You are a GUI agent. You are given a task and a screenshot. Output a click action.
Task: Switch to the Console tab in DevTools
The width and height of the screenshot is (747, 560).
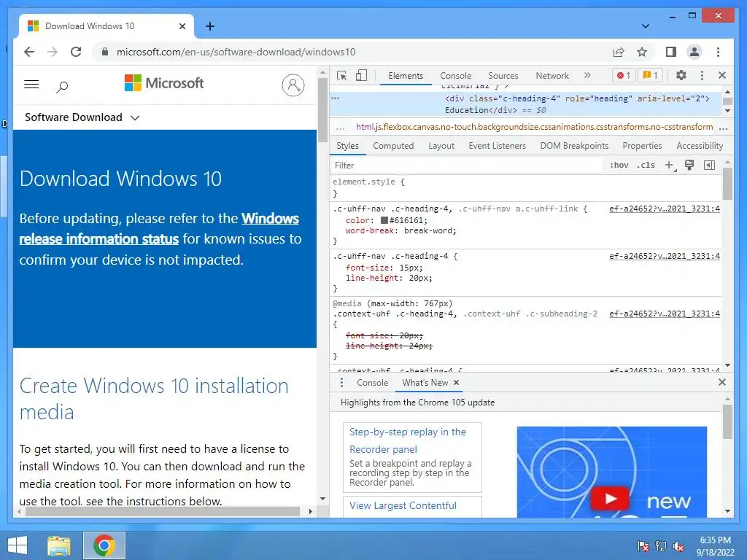click(x=455, y=76)
